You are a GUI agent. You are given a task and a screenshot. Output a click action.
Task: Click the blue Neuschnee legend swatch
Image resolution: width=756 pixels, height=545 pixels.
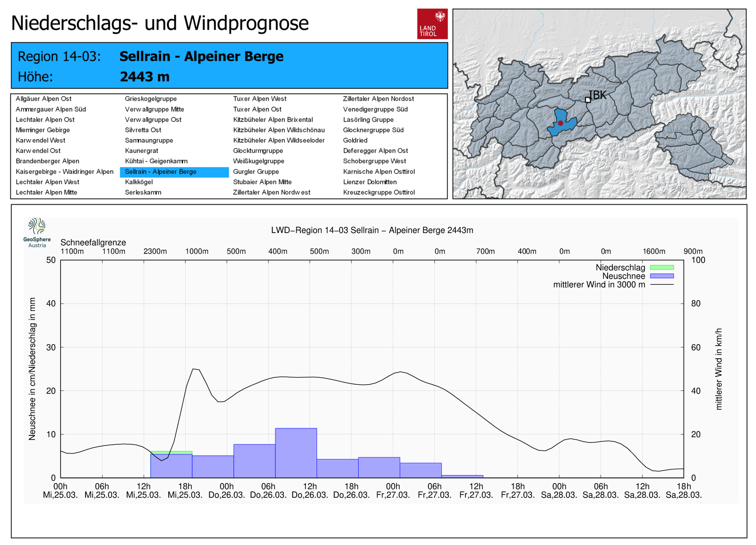[x=661, y=276]
